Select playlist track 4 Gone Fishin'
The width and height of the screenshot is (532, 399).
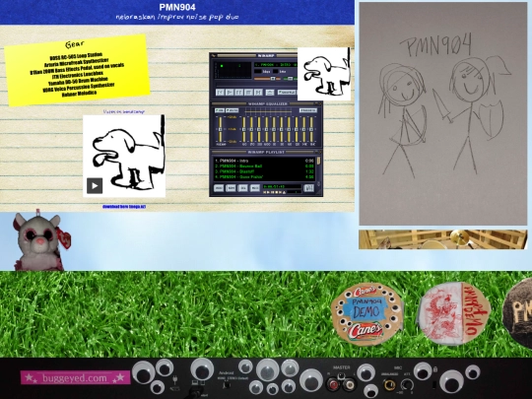pyautogui.click(x=264, y=176)
